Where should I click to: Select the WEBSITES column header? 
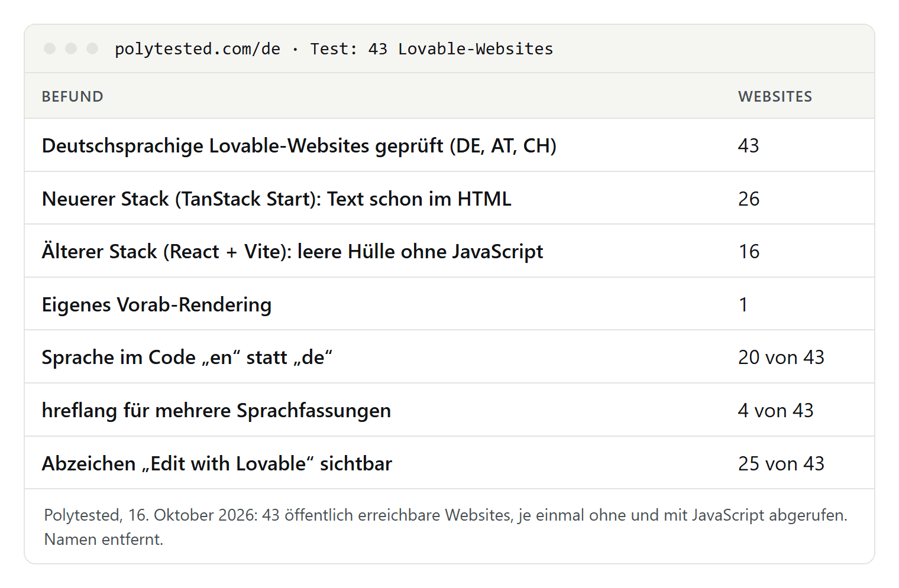tap(775, 96)
